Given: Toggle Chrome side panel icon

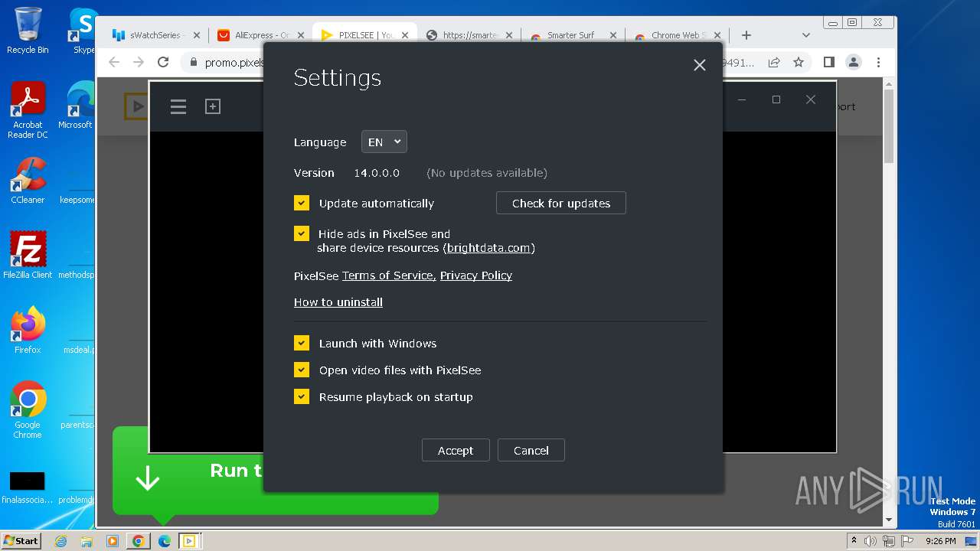Looking at the screenshot, I should (x=828, y=62).
